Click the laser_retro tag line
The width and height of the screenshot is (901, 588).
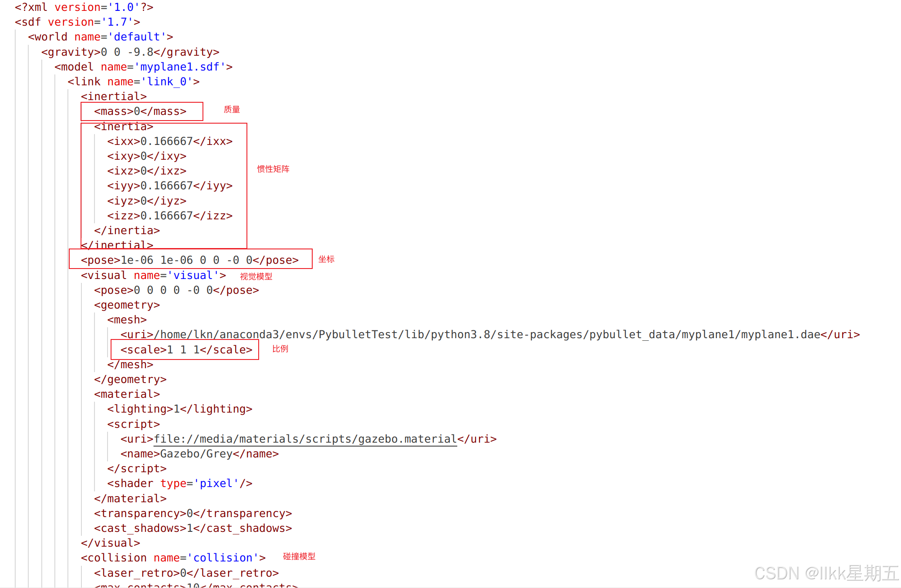coord(186,573)
